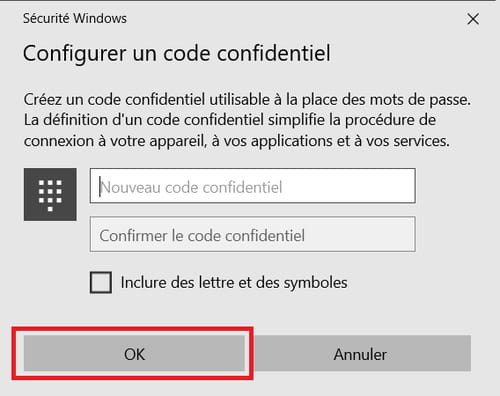
Task: Click the Configurer un code confidentiel heading
Action: 177,53
